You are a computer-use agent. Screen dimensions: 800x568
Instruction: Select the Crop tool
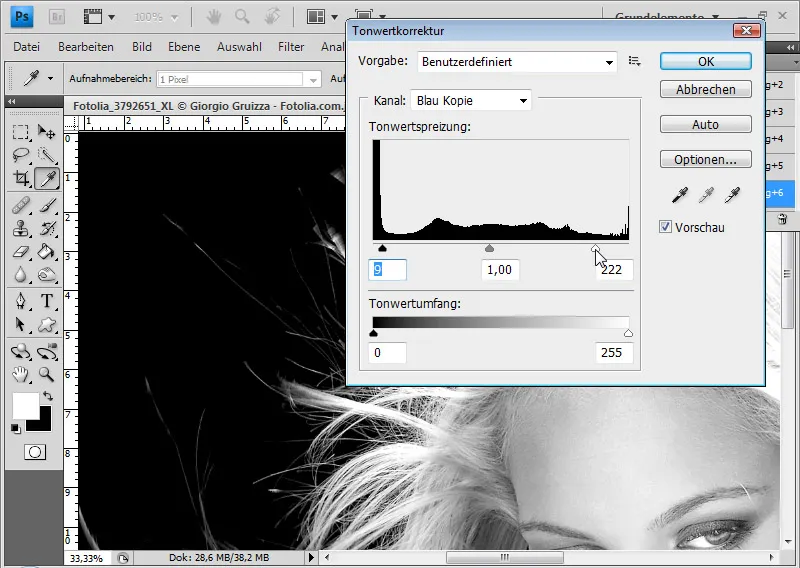(20, 179)
